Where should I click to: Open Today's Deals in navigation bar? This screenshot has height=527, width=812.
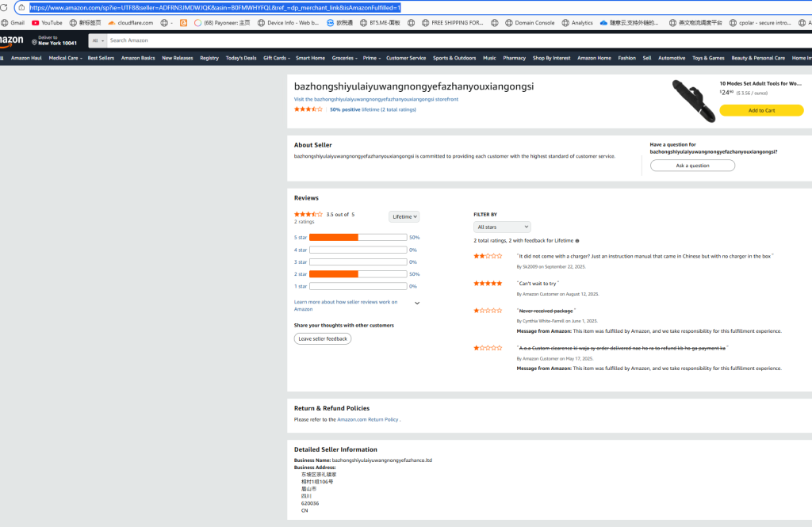[x=241, y=58]
